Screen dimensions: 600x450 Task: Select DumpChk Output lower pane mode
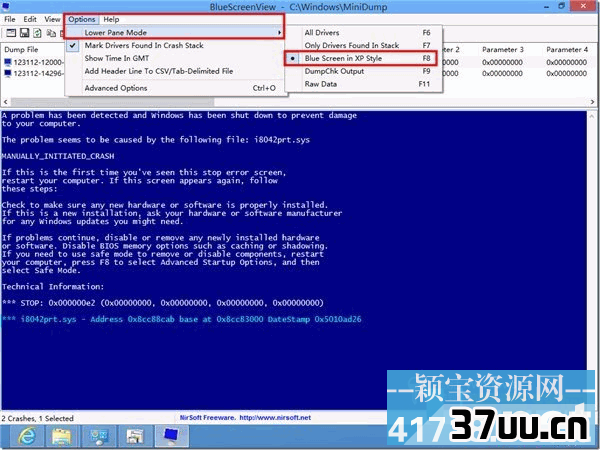pos(364,71)
